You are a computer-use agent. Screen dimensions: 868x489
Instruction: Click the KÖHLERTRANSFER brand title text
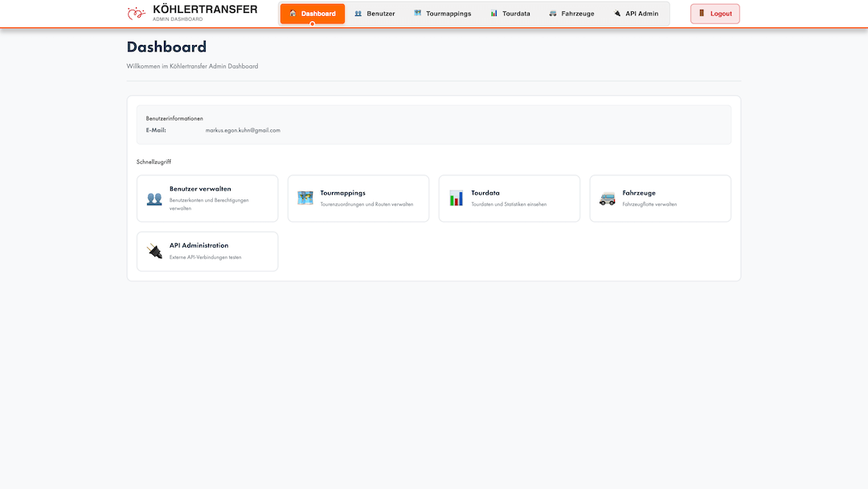(x=205, y=10)
